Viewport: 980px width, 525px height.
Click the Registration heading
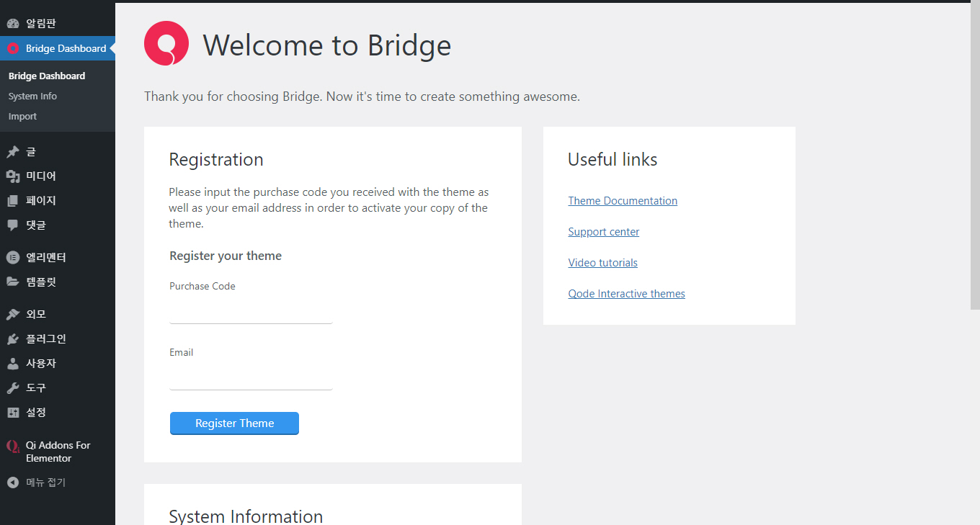tap(216, 160)
